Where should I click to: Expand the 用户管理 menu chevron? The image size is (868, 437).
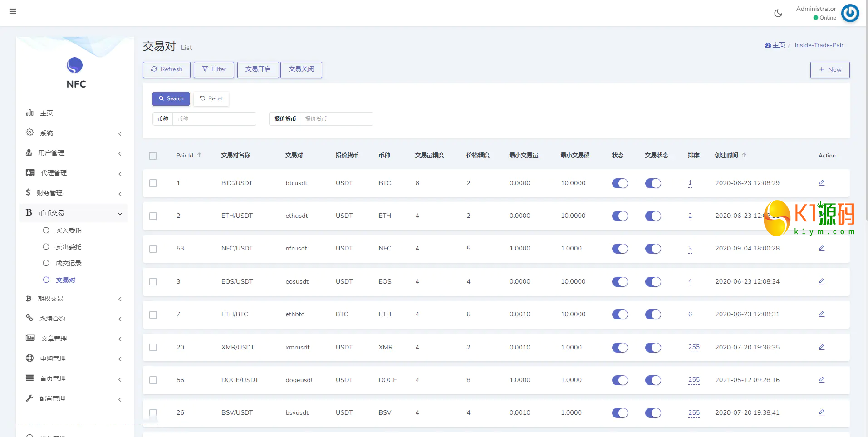tap(120, 153)
